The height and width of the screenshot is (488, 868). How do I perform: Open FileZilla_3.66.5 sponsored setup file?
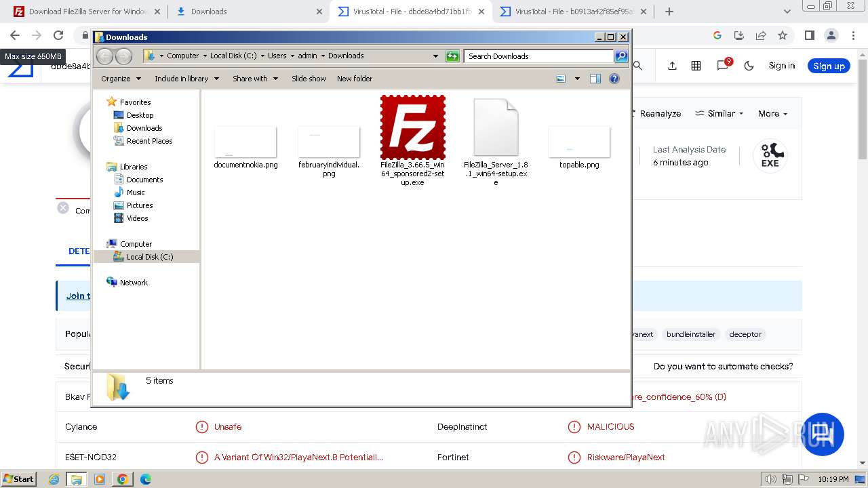pos(412,141)
